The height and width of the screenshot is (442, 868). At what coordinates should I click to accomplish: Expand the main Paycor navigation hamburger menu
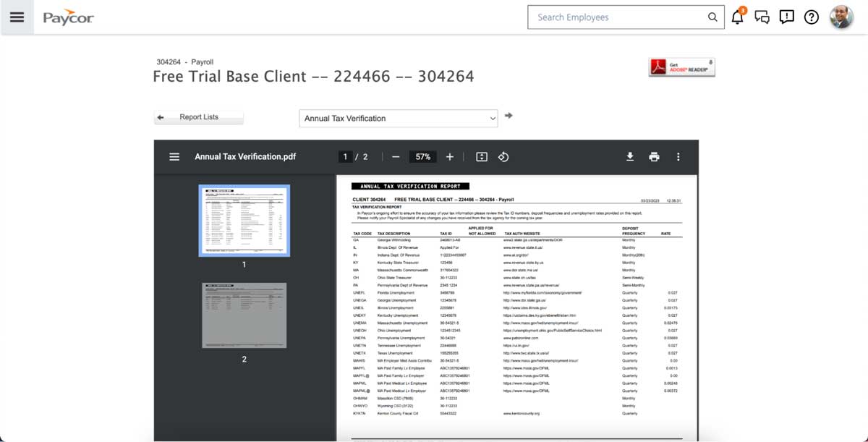pos(18,17)
